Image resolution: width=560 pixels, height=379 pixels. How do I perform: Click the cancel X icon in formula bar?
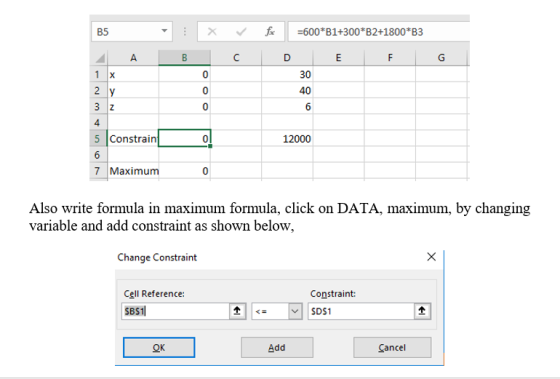click(212, 31)
